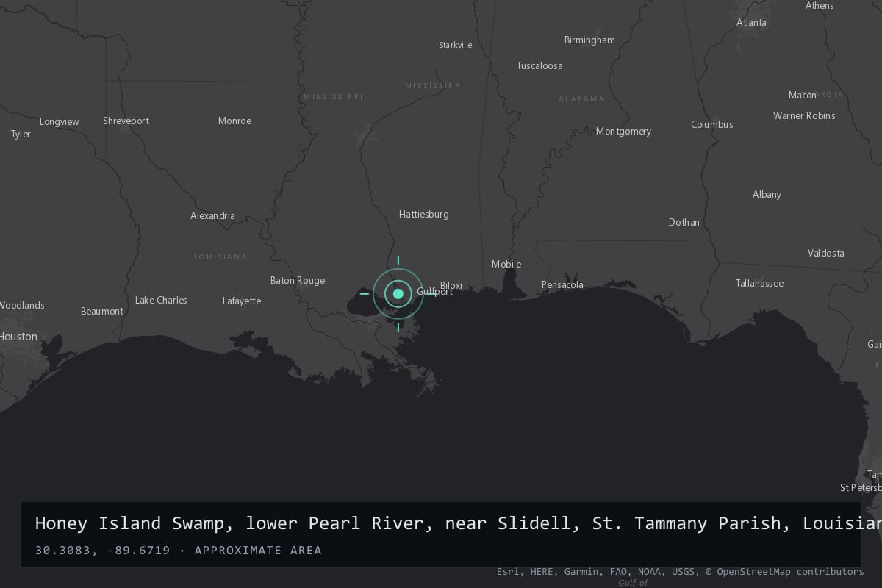Click the APPROXIMATE AREA caption text
Viewport: 882px width, 588px height.
(x=258, y=551)
